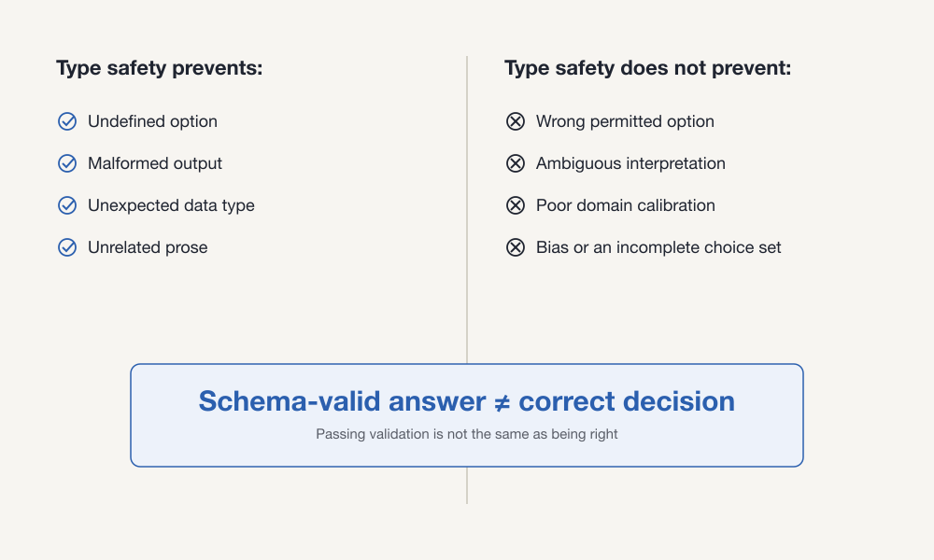
Task: Click the X circle icon beside Wrong permitted option
Action: (516, 121)
